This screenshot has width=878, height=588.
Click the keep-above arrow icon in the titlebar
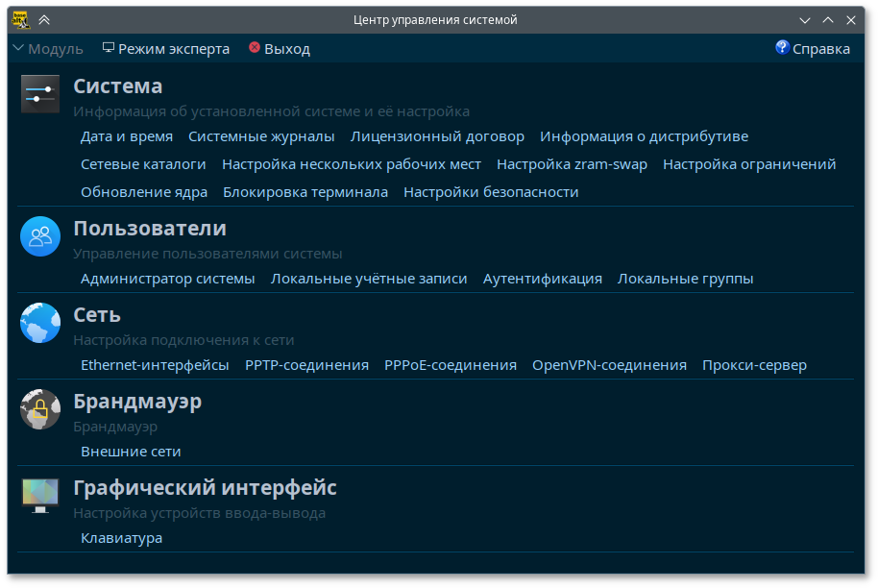click(42, 18)
